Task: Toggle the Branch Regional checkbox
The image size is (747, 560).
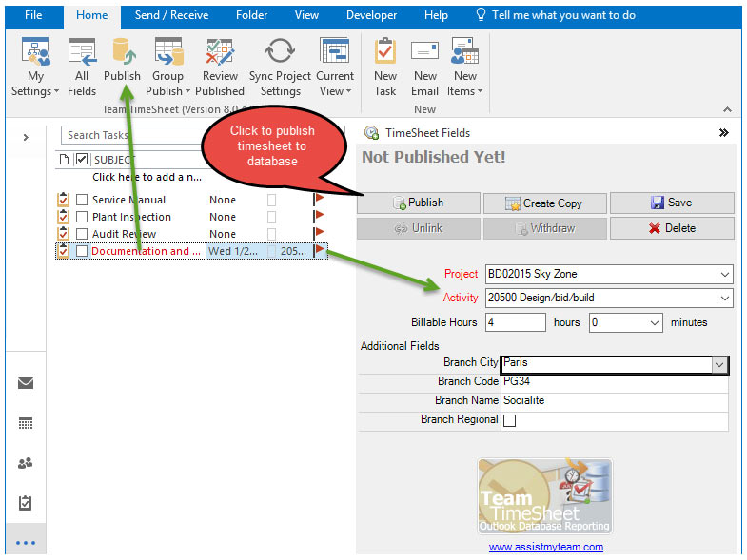Action: 509,420
